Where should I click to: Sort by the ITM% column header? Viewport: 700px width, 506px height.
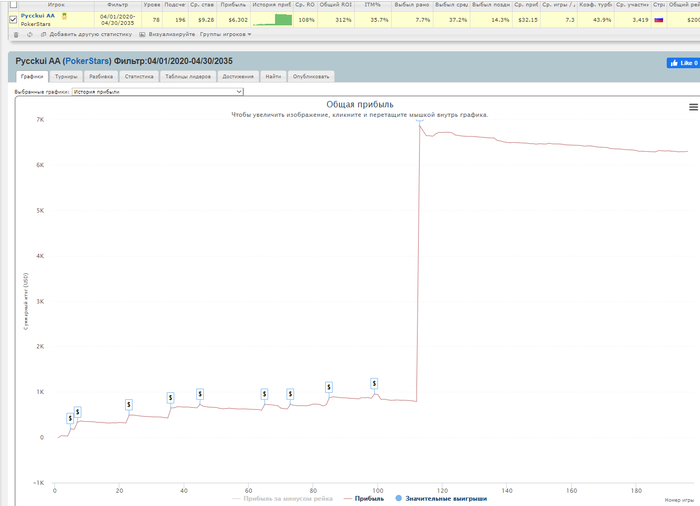[x=372, y=4]
